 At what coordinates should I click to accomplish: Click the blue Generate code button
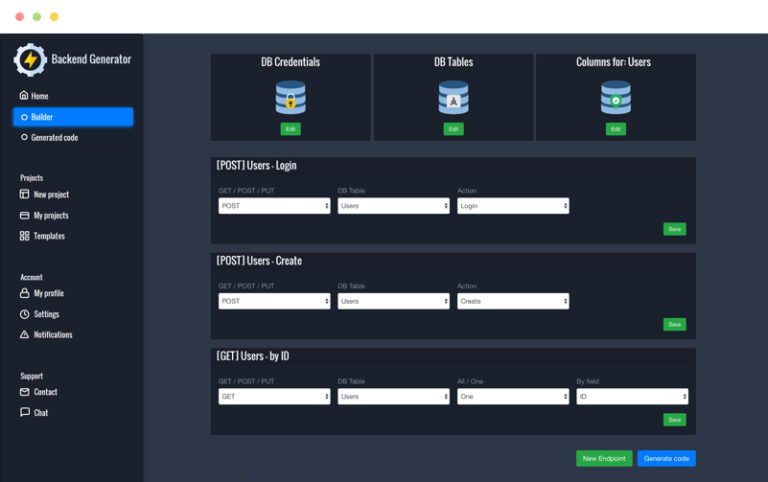point(666,459)
